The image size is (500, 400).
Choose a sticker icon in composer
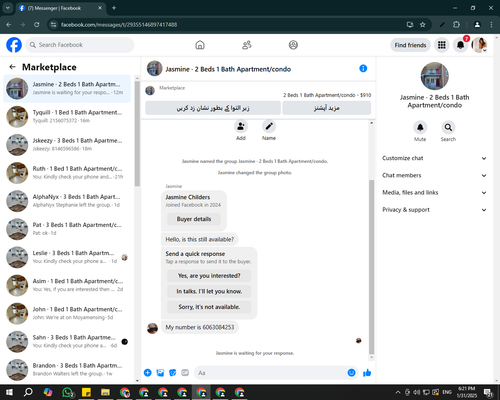coord(173,373)
